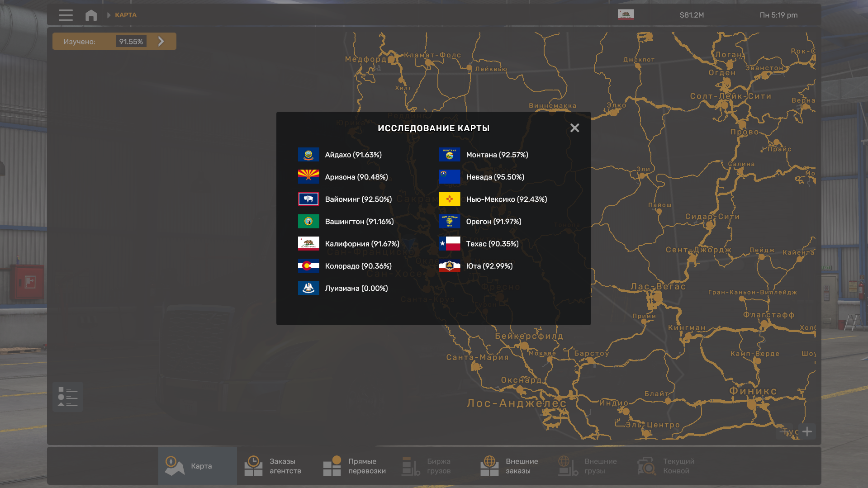
Task: Click the Utah flag icon
Action: pyautogui.click(x=450, y=266)
